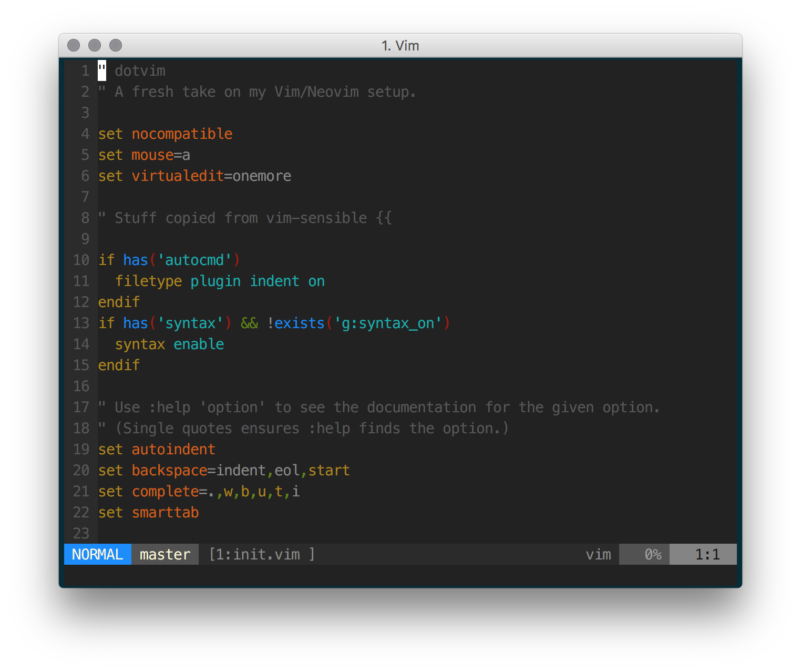
Task: Click 'complete' option on line 21
Action: [165, 491]
